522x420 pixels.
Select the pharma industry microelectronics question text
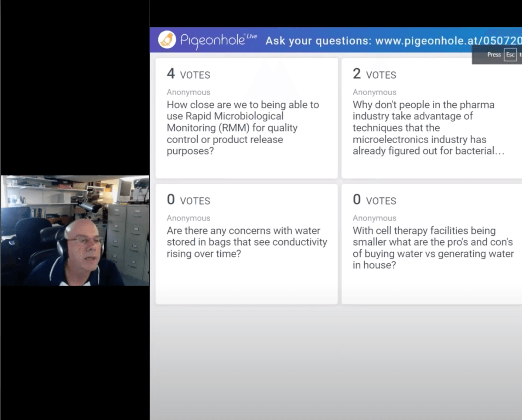(429, 128)
